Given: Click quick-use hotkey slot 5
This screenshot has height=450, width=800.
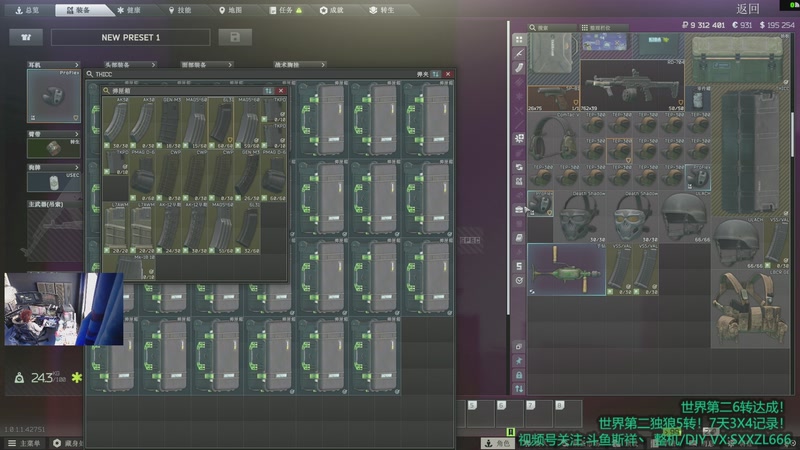Looking at the screenshot, I should coord(479,414).
